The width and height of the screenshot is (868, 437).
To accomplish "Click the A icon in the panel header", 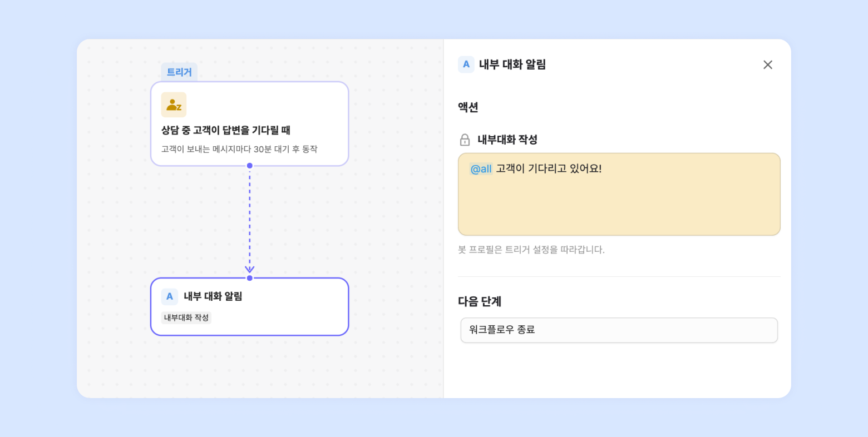I will point(466,64).
